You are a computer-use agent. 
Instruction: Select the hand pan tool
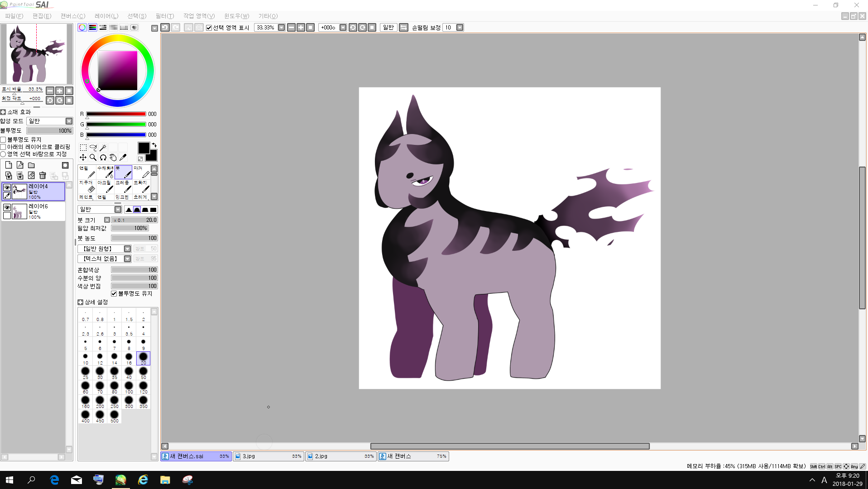click(113, 158)
